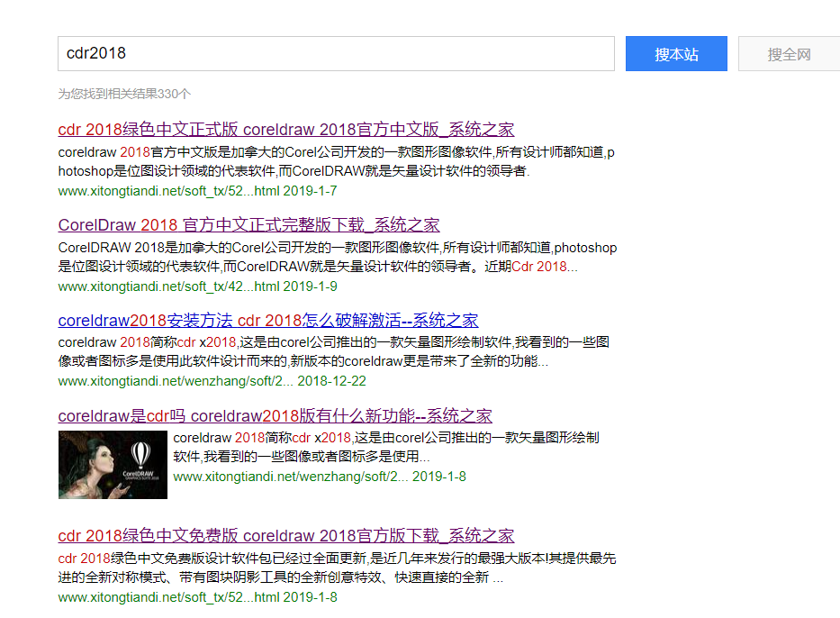Open CorelDraw 2018 官方中文正式完整版下载 link
The height and width of the screenshot is (618, 840).
coord(248,225)
